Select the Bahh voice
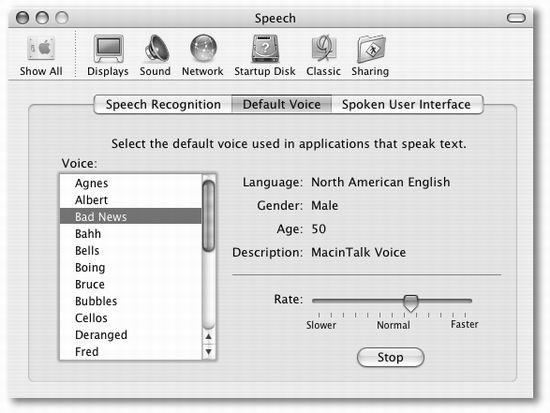Viewport: 550px width, 413px height. click(x=130, y=234)
